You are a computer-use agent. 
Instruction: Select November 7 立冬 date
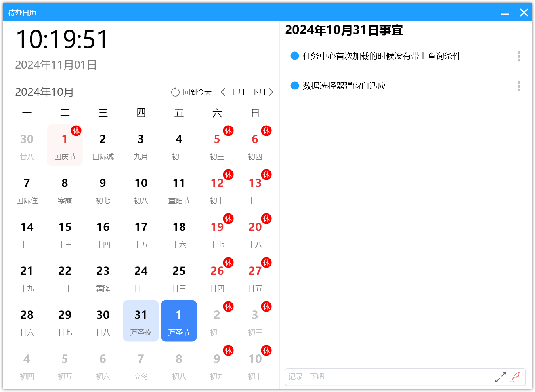[x=141, y=365]
